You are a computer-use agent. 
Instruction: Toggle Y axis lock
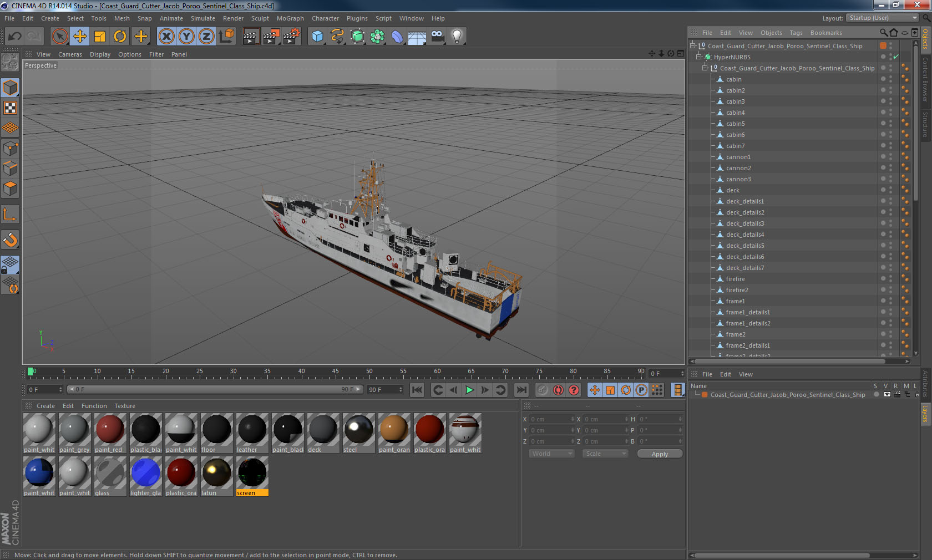[x=186, y=37]
